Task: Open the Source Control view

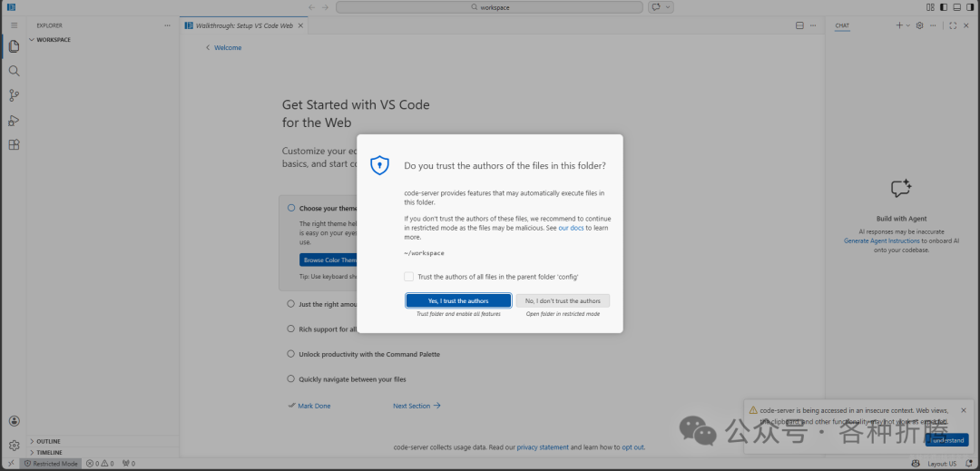Action: click(x=13, y=95)
